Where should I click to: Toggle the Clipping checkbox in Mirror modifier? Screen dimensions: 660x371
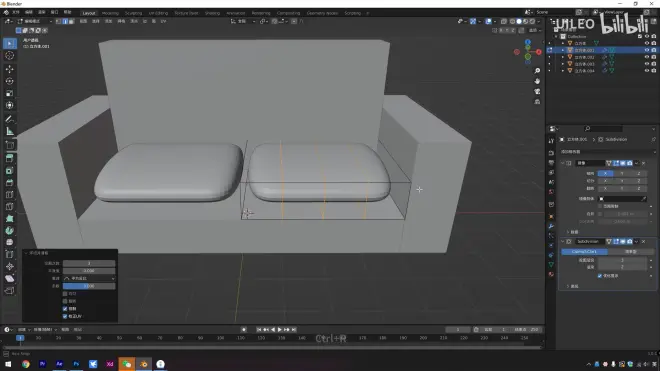[x=600, y=206]
